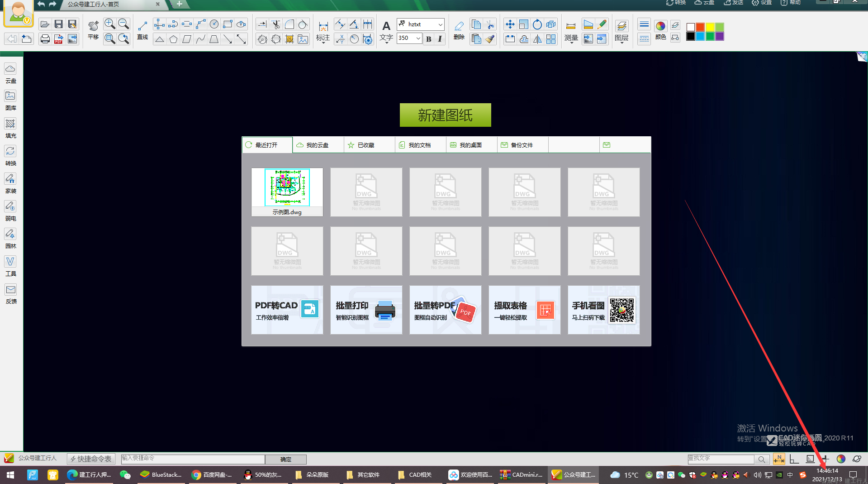Open Convert (转换) in left sidebar
The image size is (868, 484).
pyautogui.click(x=10, y=156)
